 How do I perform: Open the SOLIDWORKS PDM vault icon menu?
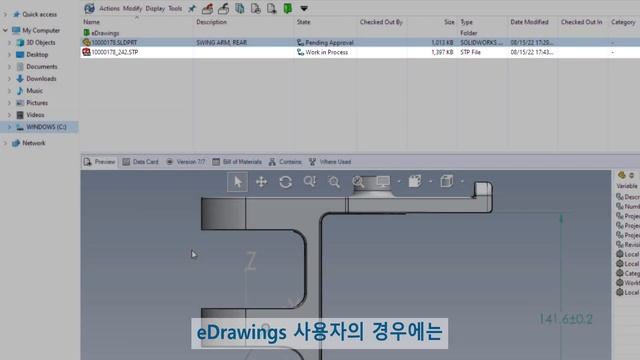(89, 8)
